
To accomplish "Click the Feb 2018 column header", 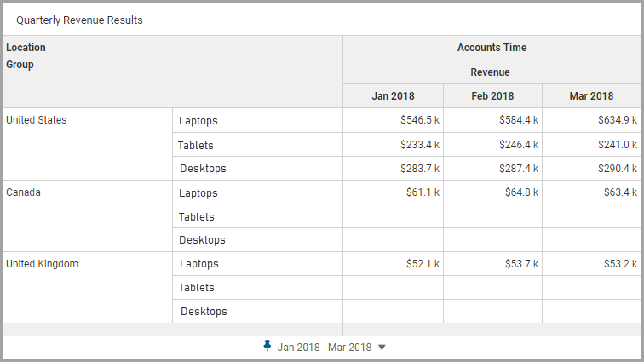I will click(492, 96).
